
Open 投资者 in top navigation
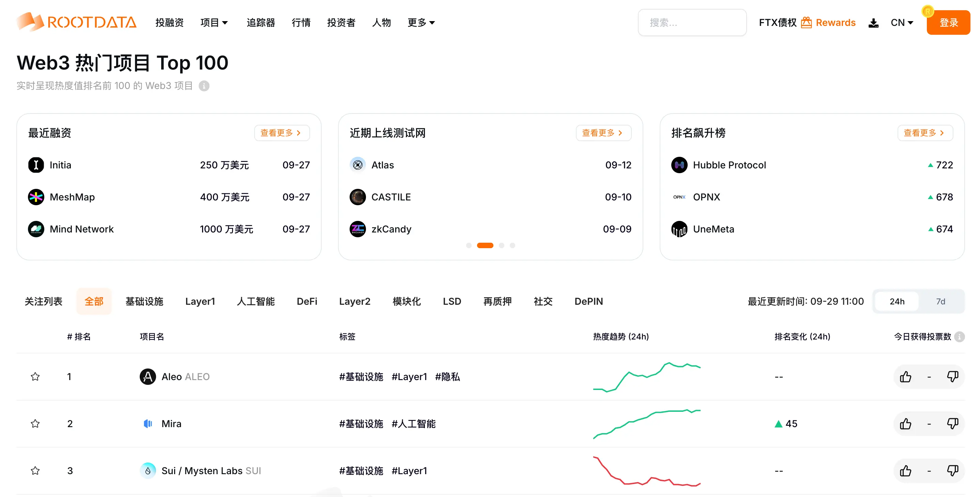[x=341, y=23]
